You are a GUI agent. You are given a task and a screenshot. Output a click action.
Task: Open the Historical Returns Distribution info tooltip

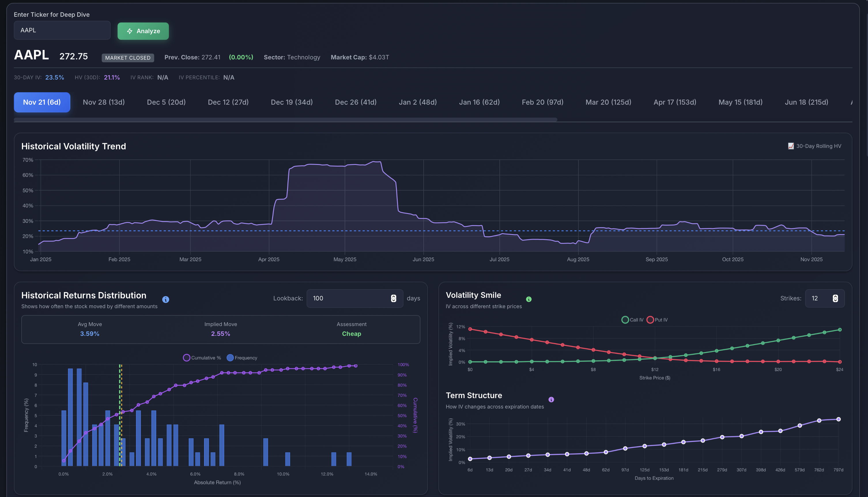click(x=166, y=299)
